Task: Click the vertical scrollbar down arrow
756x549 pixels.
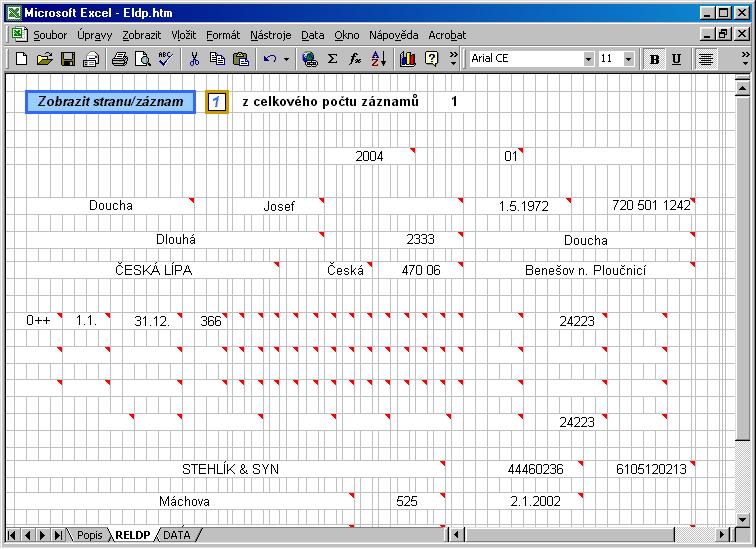Action: coord(742,519)
